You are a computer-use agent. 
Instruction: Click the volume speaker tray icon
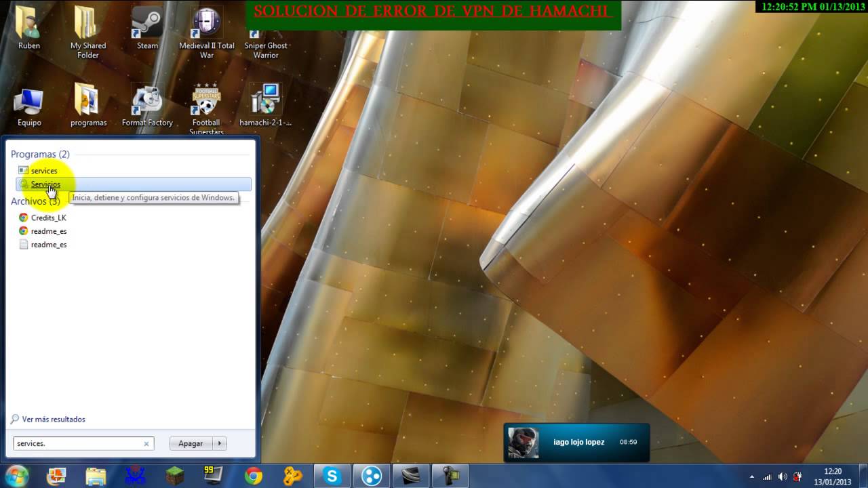(783, 476)
